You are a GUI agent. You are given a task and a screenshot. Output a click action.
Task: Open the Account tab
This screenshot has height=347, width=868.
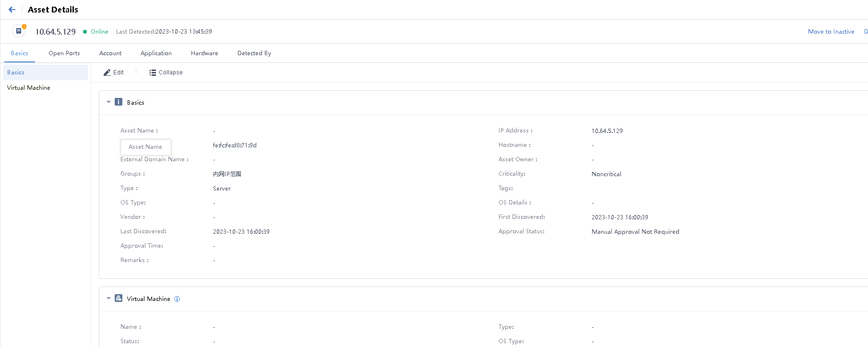coord(110,53)
